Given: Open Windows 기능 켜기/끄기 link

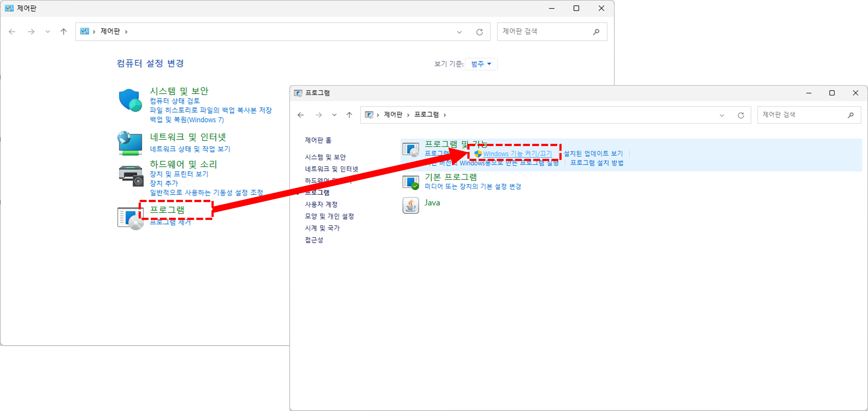Looking at the screenshot, I should (517, 154).
